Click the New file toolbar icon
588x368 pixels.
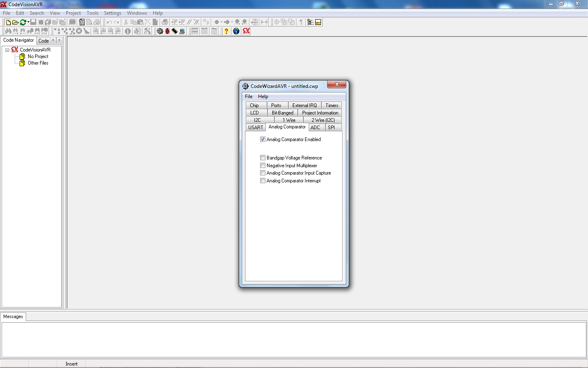coord(8,22)
